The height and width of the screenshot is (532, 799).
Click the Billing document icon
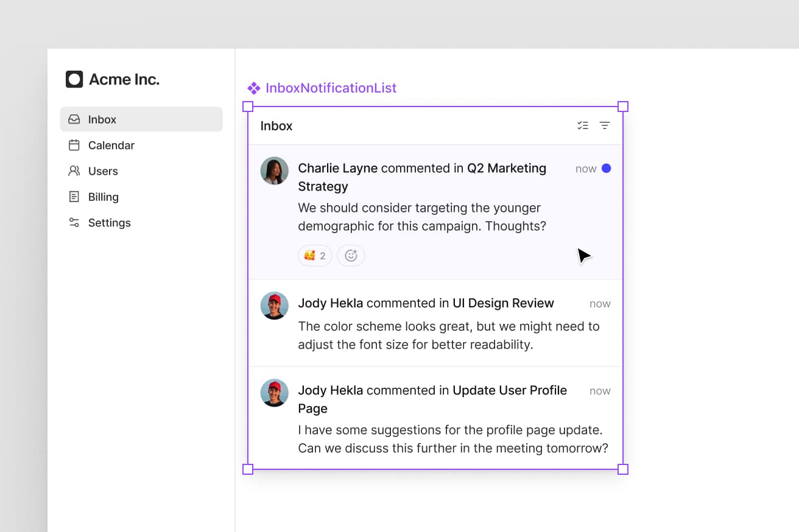[x=74, y=197]
